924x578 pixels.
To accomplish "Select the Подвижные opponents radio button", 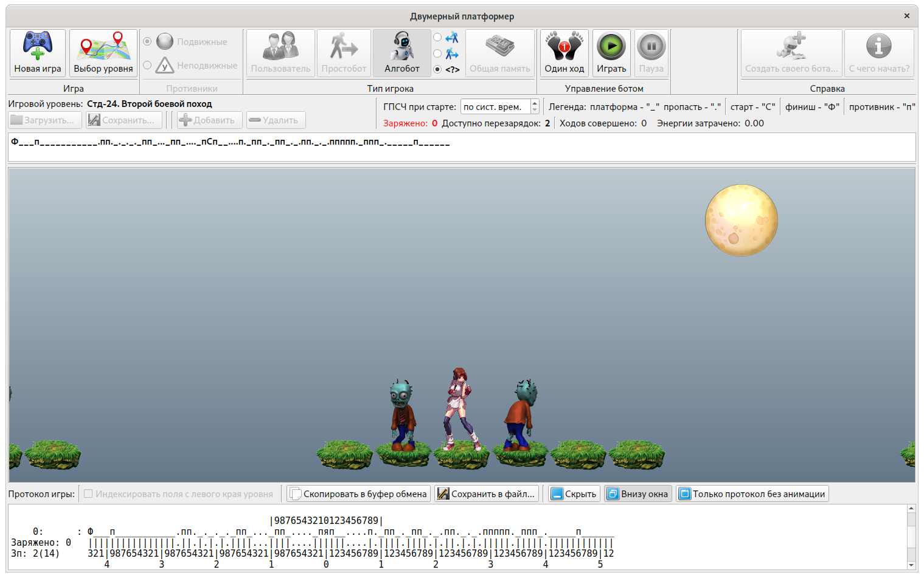I will [x=147, y=41].
